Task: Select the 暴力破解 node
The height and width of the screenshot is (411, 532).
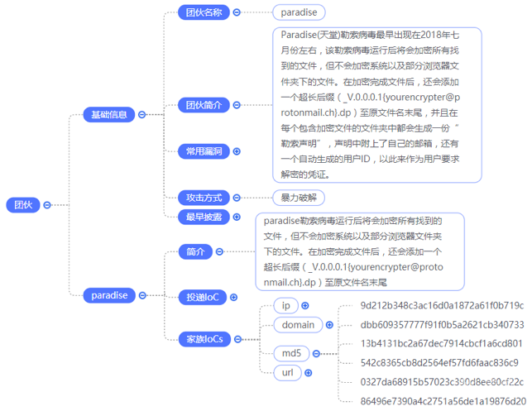Action: (299, 198)
